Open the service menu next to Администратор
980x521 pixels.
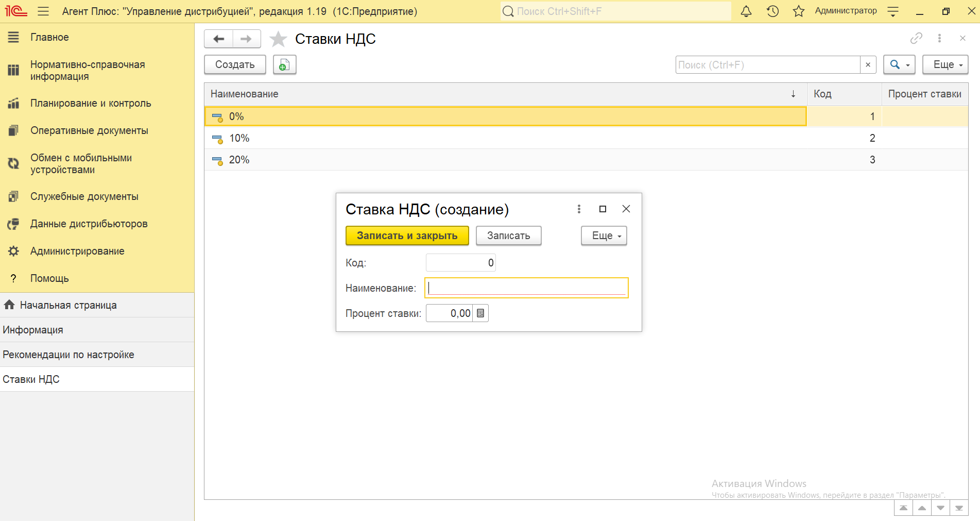point(893,11)
